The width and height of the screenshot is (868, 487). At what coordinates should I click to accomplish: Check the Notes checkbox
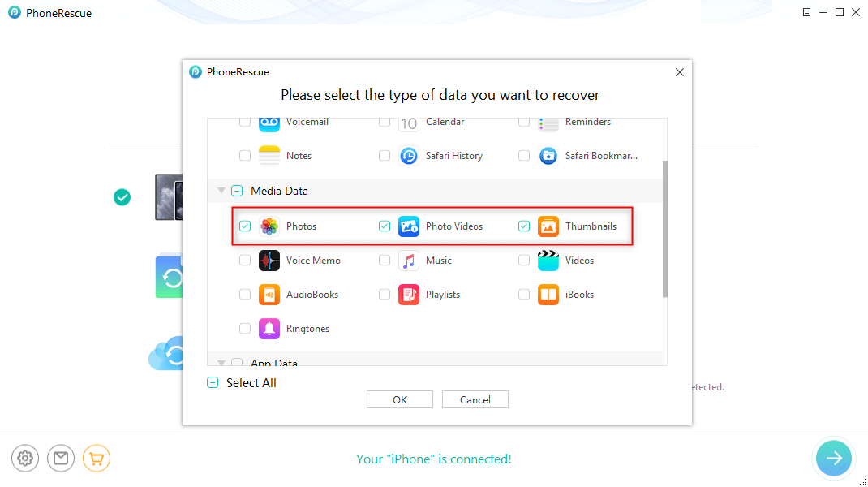click(245, 156)
